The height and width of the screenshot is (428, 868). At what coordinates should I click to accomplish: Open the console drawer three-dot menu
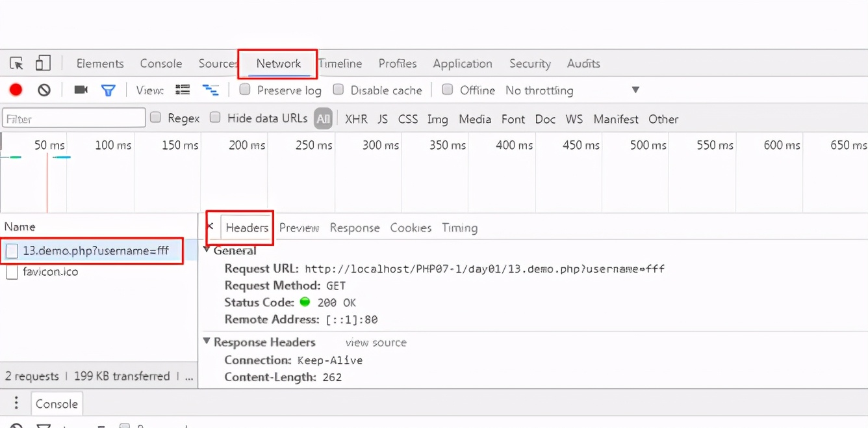16,403
